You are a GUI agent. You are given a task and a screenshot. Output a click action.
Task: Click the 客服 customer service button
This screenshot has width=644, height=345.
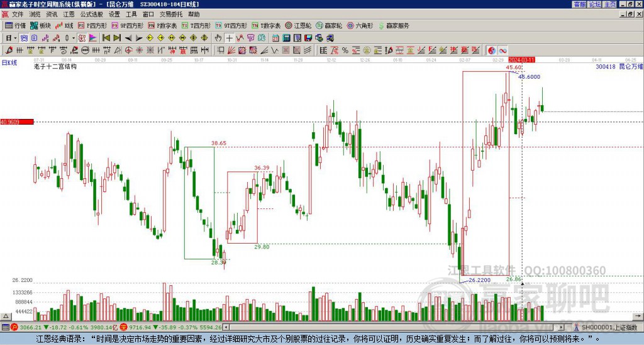(579, 4)
